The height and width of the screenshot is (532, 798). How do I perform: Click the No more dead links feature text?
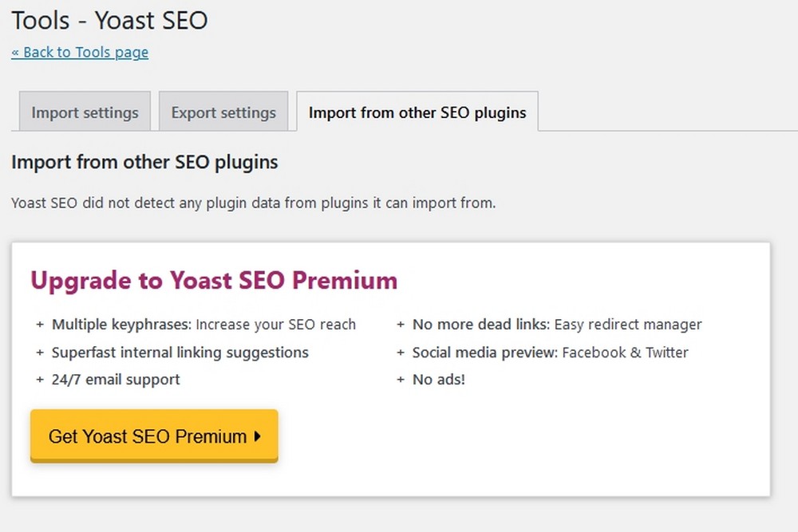pos(557,325)
